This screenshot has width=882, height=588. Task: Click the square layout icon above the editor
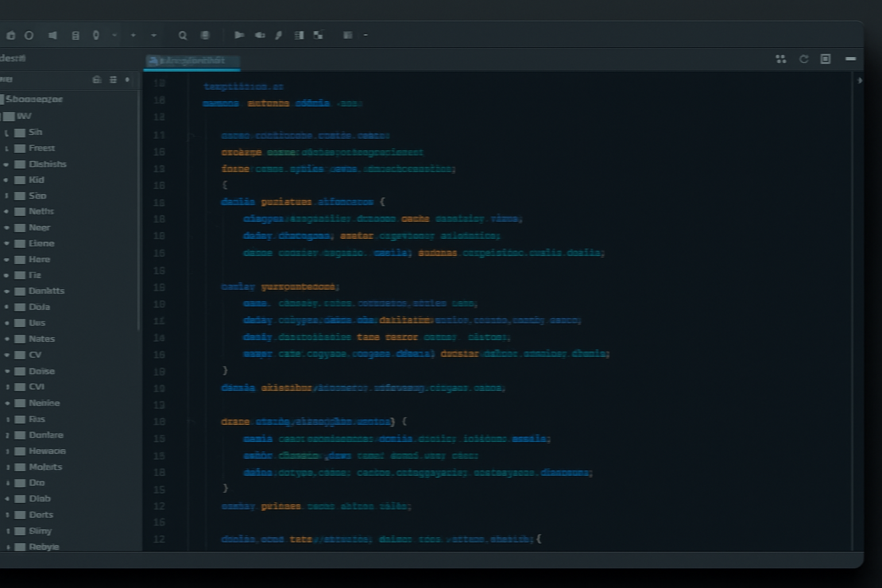click(x=826, y=59)
